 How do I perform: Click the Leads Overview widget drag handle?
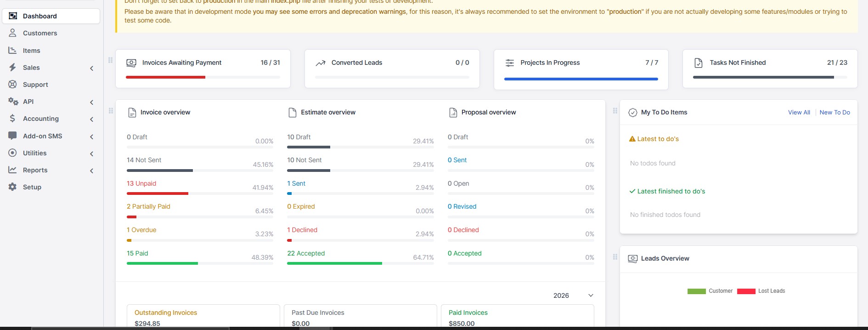coord(615,257)
